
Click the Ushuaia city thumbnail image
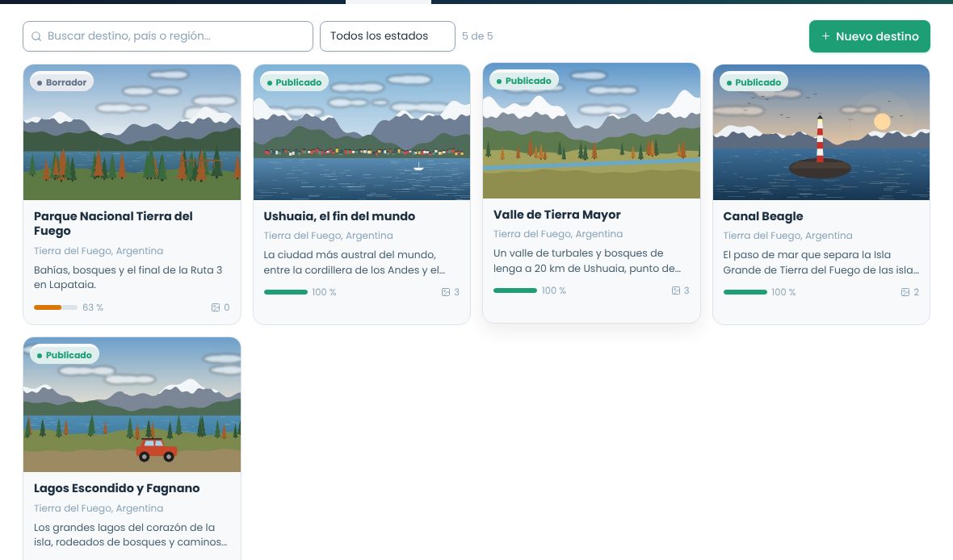click(x=362, y=132)
